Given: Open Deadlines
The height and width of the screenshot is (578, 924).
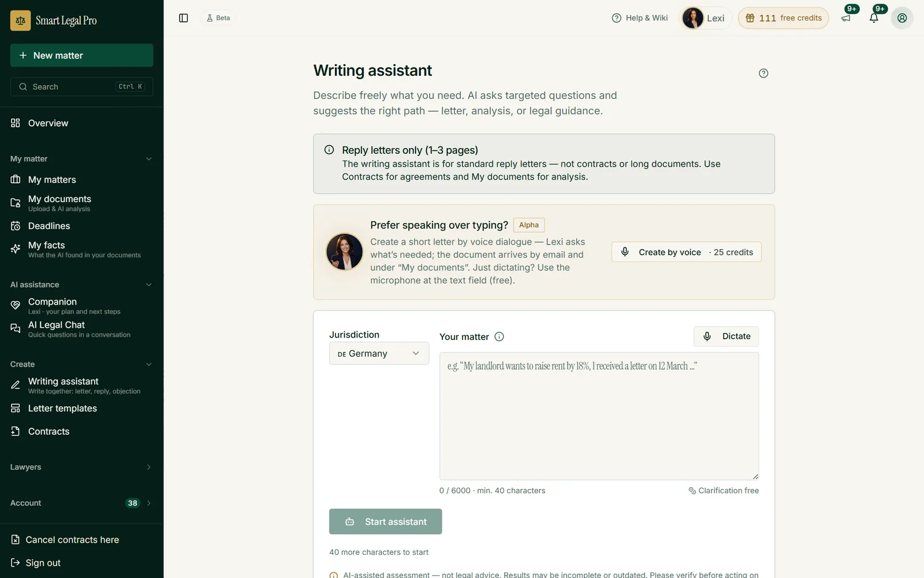Looking at the screenshot, I should click(81, 226).
